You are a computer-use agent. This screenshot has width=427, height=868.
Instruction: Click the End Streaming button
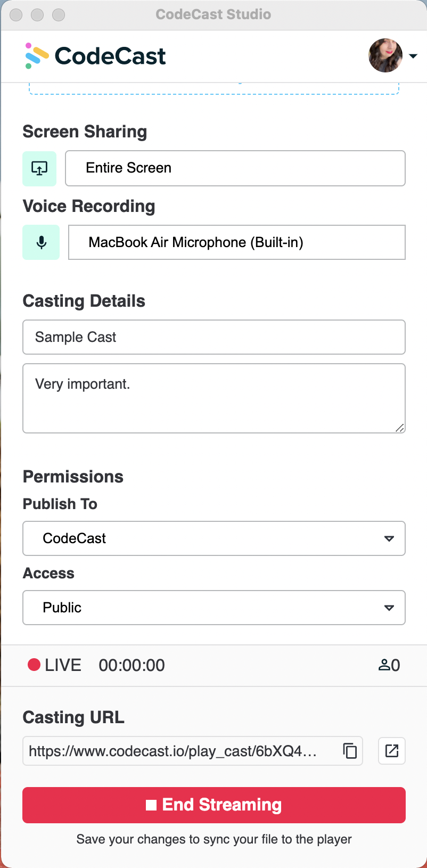pos(214,805)
